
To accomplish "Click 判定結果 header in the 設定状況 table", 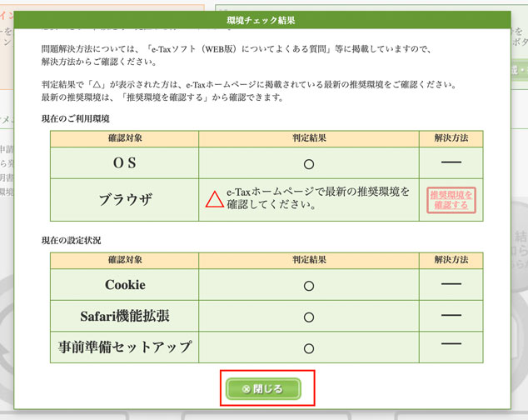I will [309, 260].
